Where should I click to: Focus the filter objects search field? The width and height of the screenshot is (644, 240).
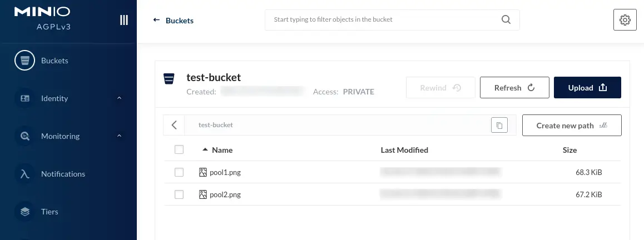pyautogui.click(x=392, y=19)
